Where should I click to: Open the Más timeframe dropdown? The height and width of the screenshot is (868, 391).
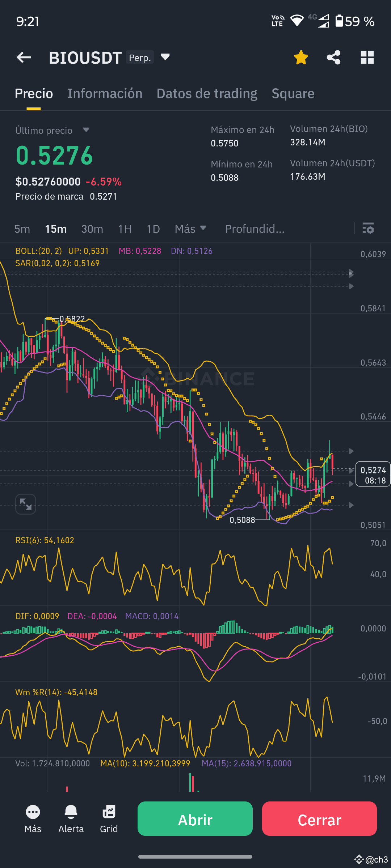(190, 229)
